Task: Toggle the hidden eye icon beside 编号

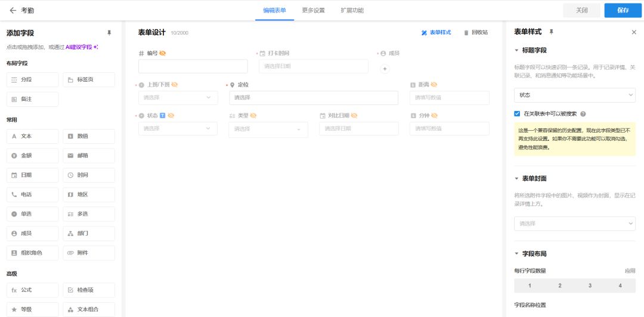Action: pos(163,53)
